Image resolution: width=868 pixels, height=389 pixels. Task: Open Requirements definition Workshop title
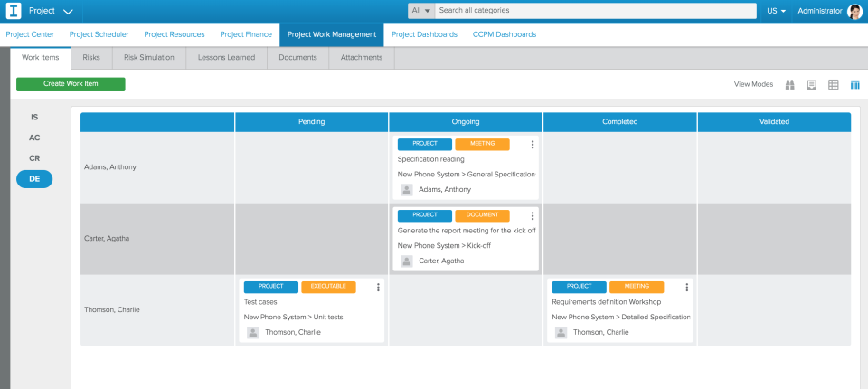coord(606,302)
